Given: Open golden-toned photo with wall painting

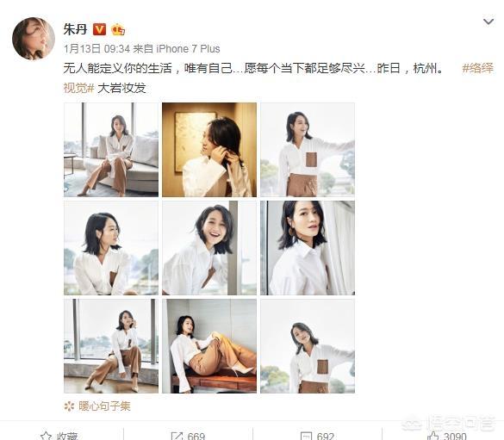Looking at the screenshot, I should (209, 150).
